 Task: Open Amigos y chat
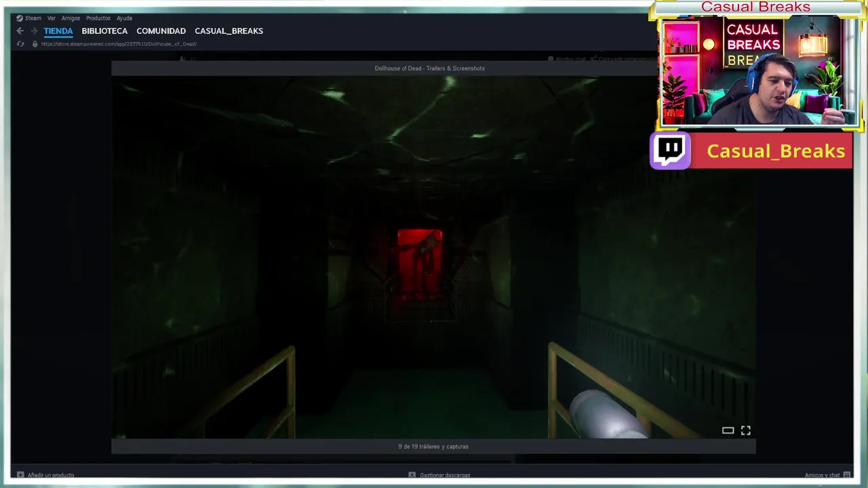pyautogui.click(x=822, y=475)
